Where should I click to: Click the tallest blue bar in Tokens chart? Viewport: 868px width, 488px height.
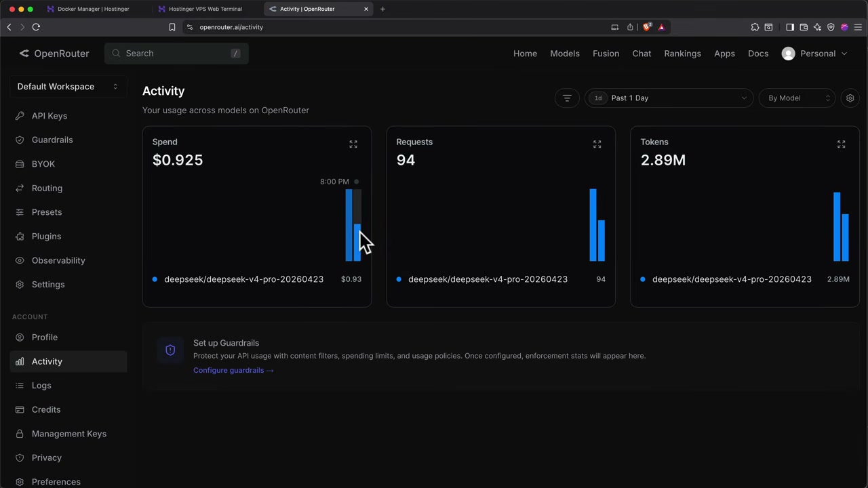pyautogui.click(x=837, y=226)
